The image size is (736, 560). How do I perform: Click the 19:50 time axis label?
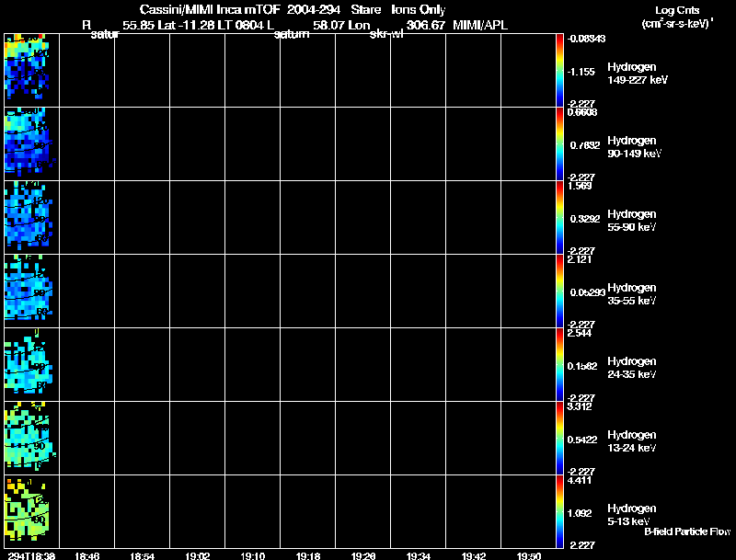pos(529,555)
